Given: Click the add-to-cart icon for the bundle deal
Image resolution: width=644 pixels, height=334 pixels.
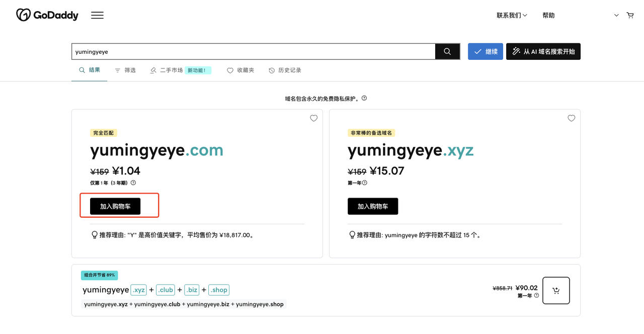Looking at the screenshot, I should coord(555,290).
